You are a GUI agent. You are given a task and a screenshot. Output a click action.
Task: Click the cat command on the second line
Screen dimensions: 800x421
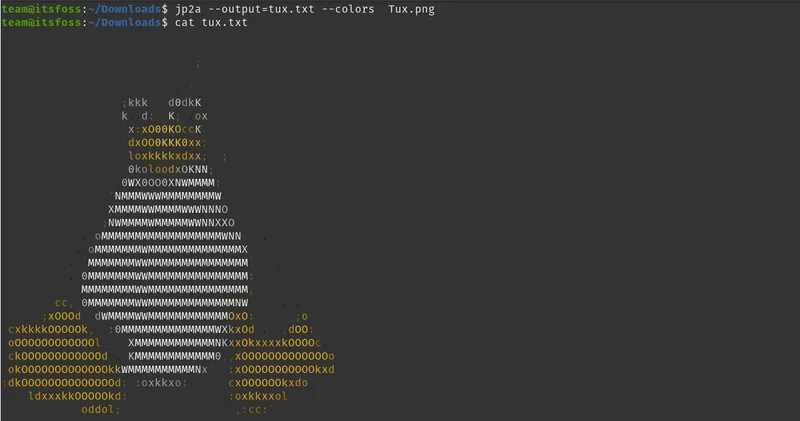(184, 22)
